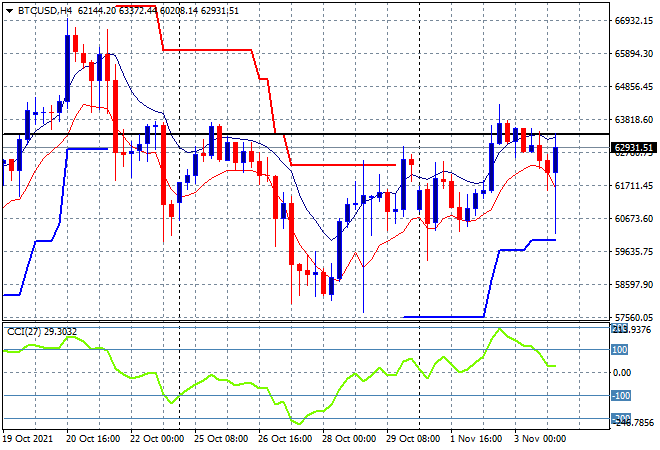This screenshot has width=660, height=450.
Task: Click the BTCUSD,H4 chart title text
Action: click(x=45, y=11)
